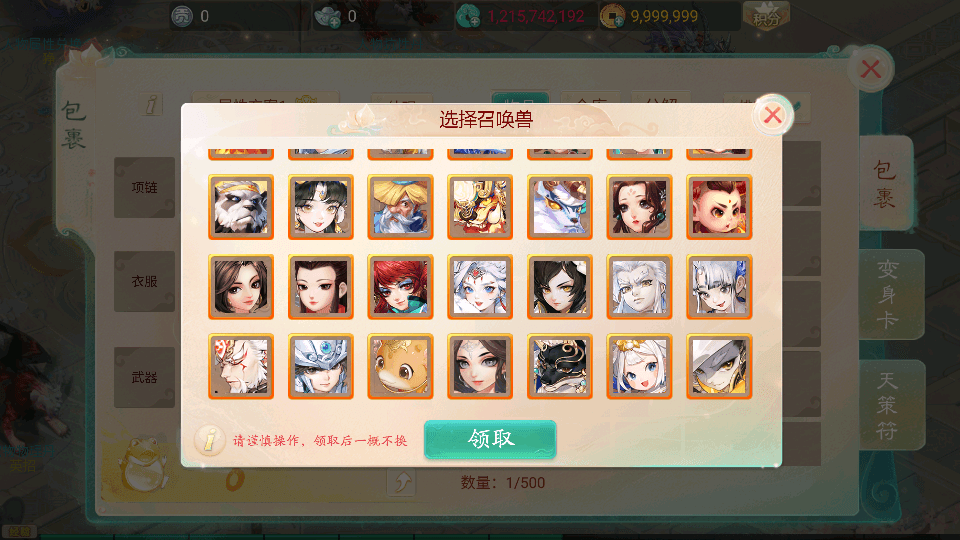The image size is (960, 540).
Task: Close the backpack panel with the outer X
Action: pos(871,69)
